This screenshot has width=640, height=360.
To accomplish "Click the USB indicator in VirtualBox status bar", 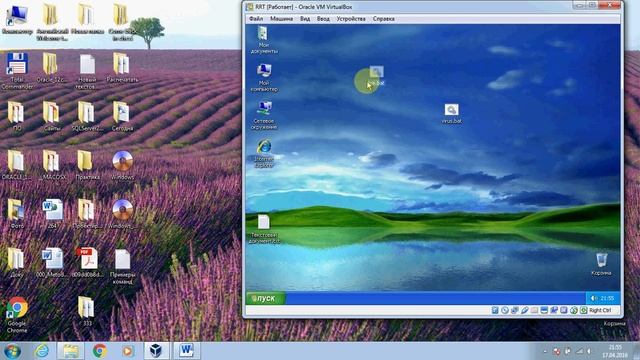I will (x=524, y=310).
